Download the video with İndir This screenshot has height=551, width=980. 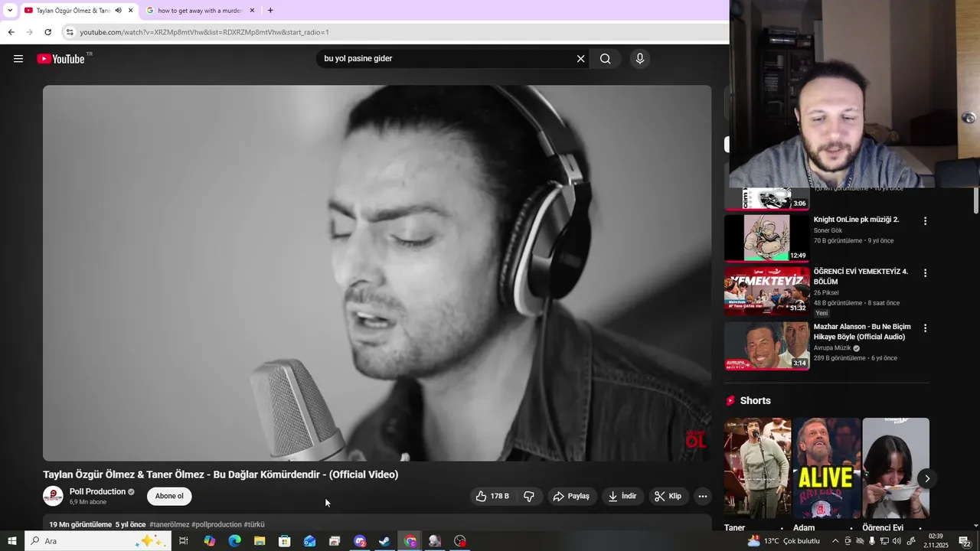(x=622, y=497)
